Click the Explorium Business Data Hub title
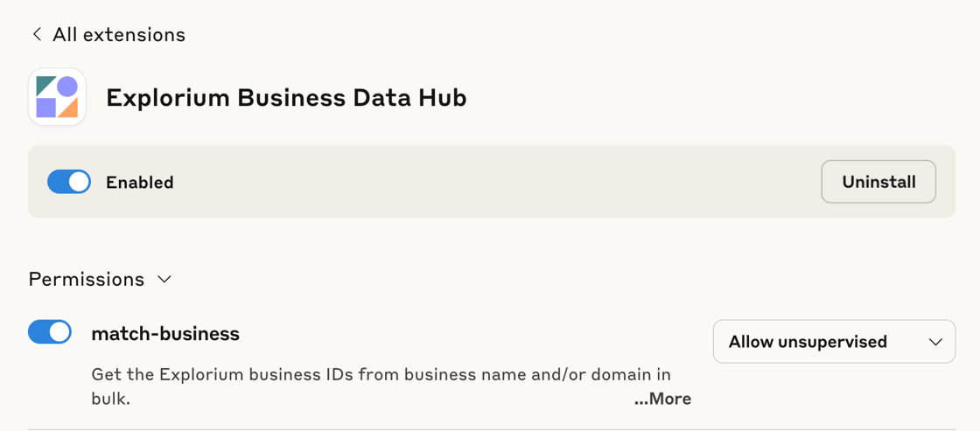This screenshot has width=980, height=431. click(x=286, y=98)
